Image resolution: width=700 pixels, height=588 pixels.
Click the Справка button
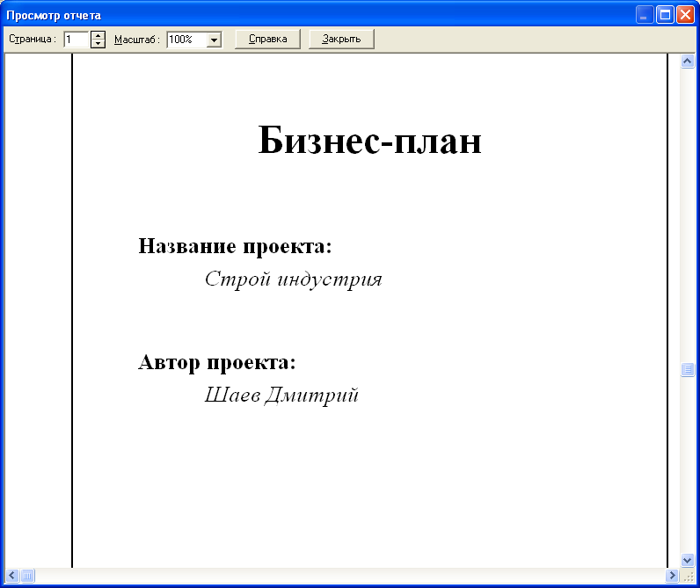click(267, 40)
